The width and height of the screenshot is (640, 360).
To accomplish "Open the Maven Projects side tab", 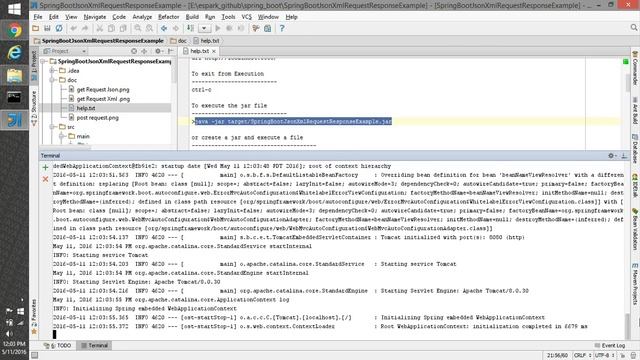I will point(635,285).
